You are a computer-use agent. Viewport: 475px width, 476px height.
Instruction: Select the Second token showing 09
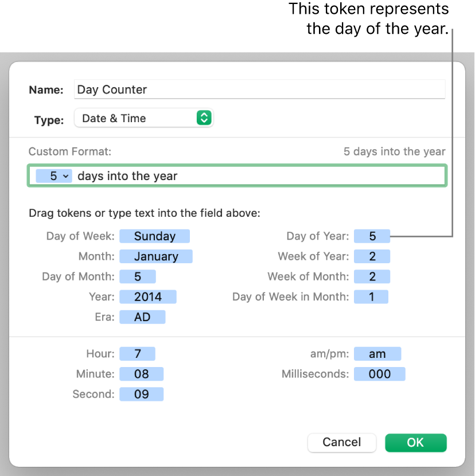[141, 393]
